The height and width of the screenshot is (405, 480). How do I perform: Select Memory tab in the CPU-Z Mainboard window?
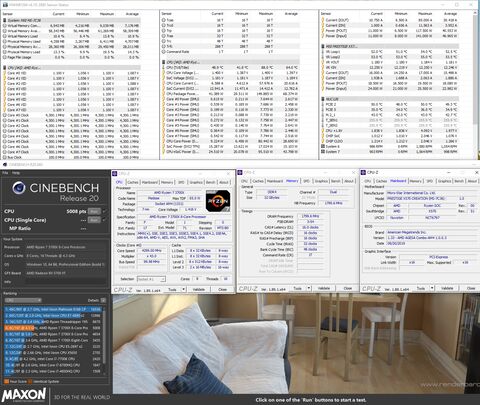click(416, 181)
